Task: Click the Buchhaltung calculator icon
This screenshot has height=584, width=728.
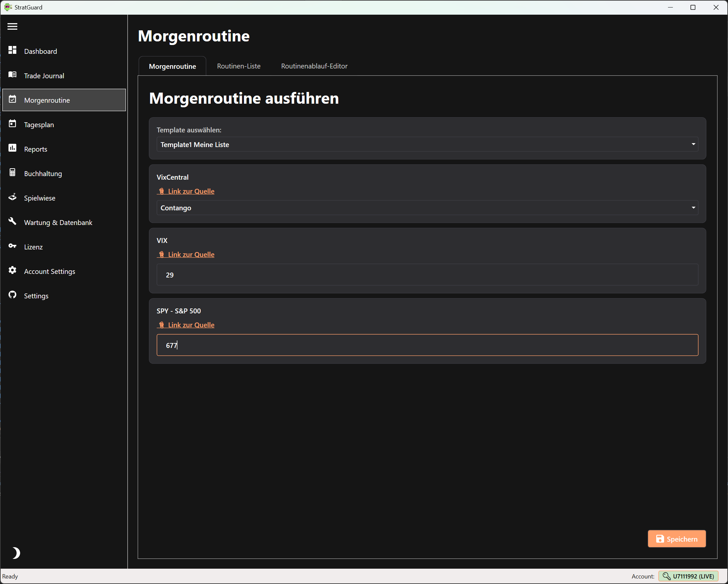Action: click(x=12, y=172)
